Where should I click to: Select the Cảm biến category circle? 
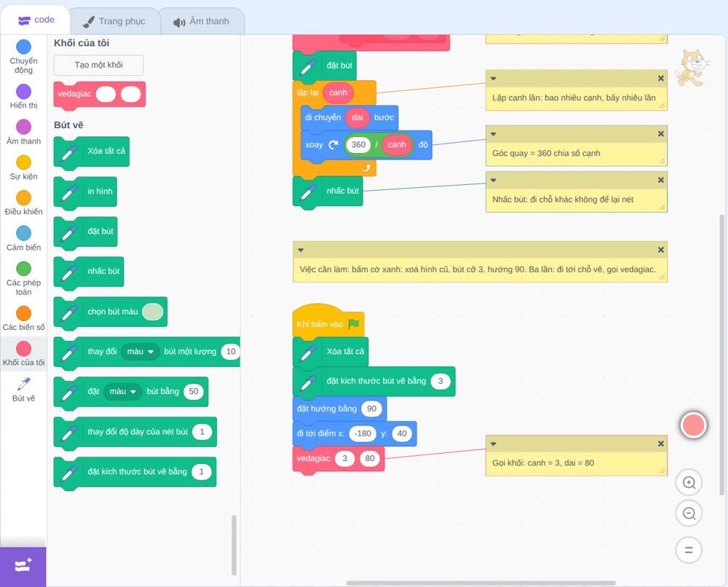click(24, 233)
